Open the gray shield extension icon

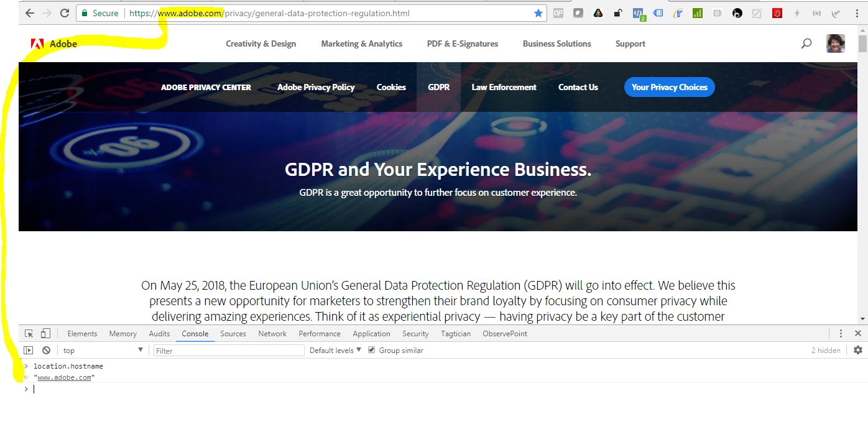[578, 13]
